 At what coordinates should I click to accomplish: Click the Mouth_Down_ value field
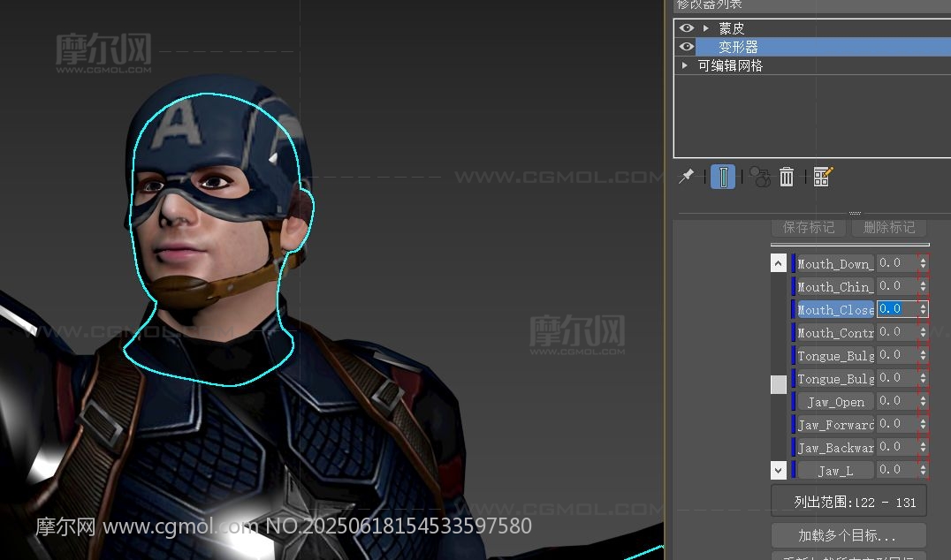[x=897, y=263]
